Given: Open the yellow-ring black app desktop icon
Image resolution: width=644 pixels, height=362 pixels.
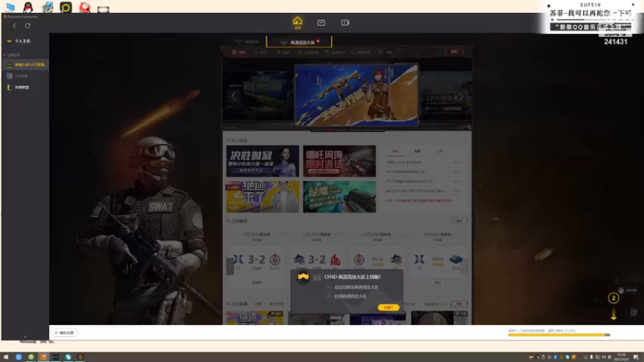Looking at the screenshot, I should click(x=66, y=7).
